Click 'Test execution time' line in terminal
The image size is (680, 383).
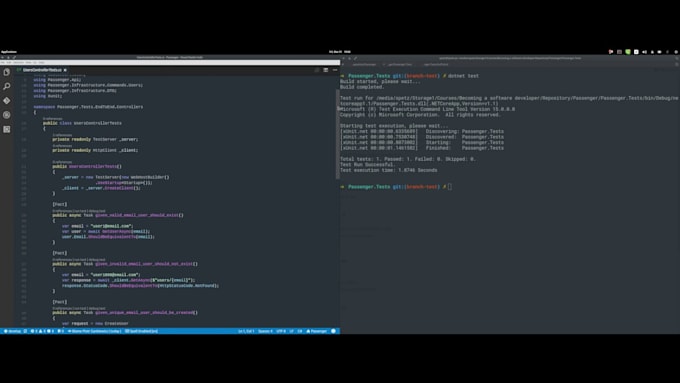[389, 170]
